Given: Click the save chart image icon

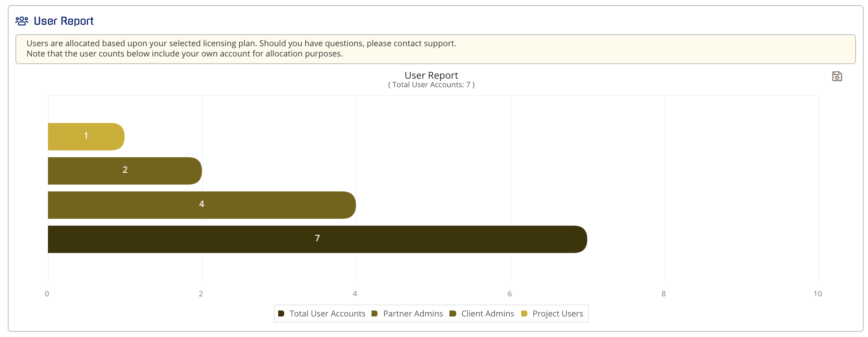Looking at the screenshot, I should tap(837, 76).
